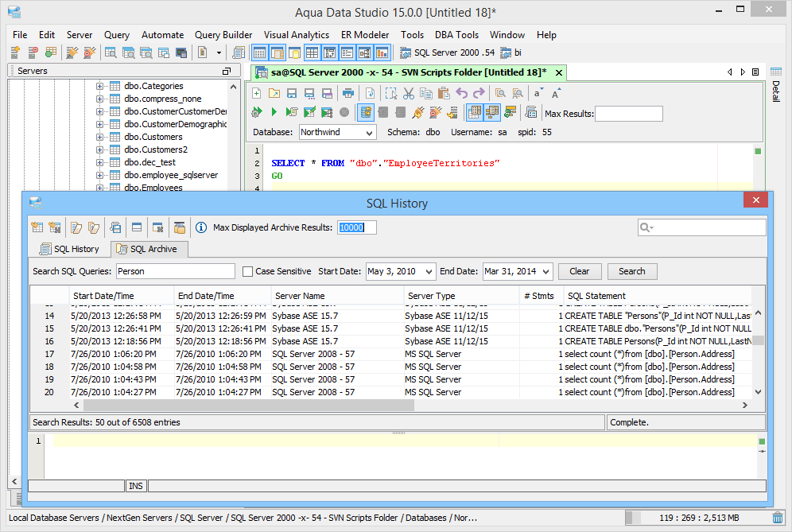Screen dimensions: 792x532
Task: Open the File menu
Action: [x=20, y=35]
